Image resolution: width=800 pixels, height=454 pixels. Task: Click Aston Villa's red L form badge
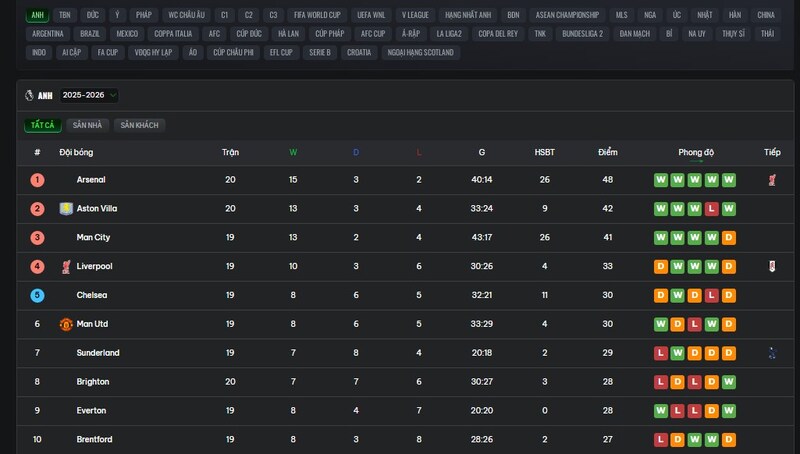[x=711, y=209]
